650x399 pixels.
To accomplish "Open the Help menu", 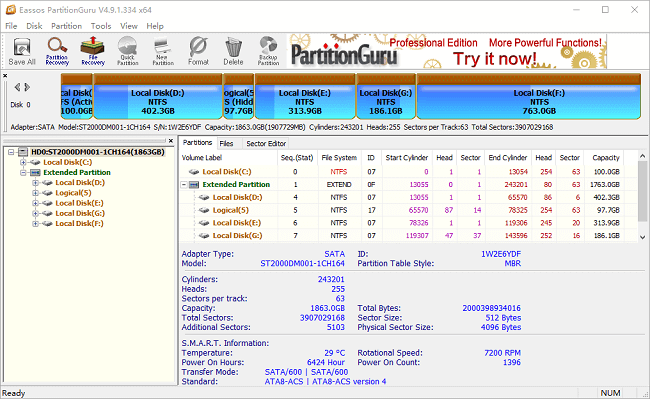I will coord(155,26).
